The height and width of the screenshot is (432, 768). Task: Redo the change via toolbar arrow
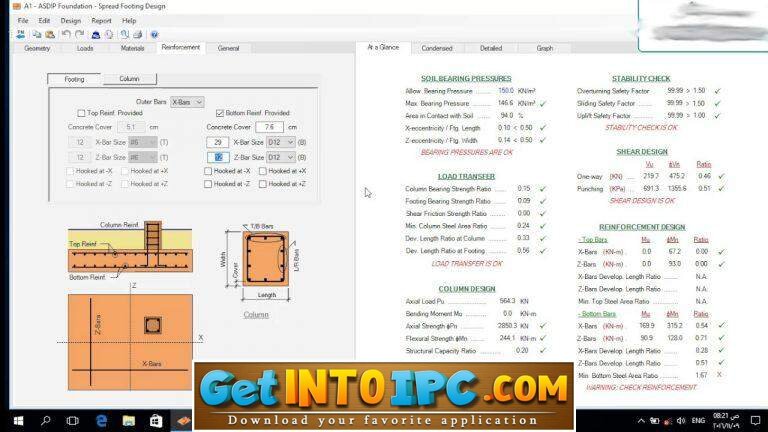pos(79,34)
